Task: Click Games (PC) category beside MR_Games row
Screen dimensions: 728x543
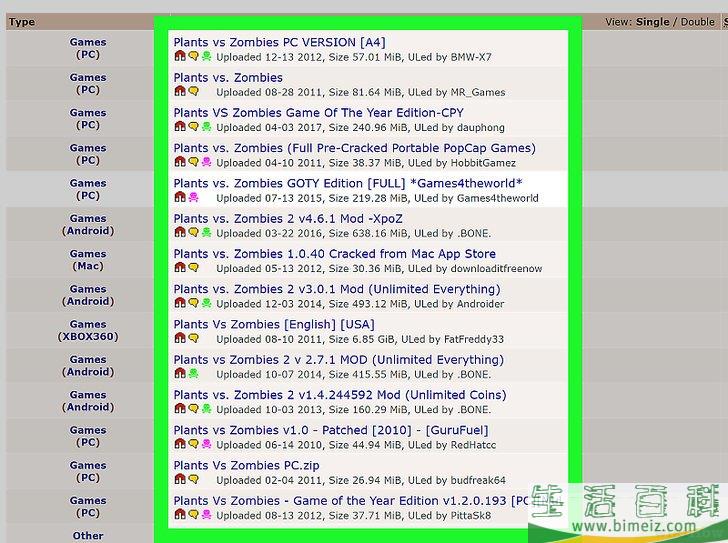Action: (x=88, y=84)
